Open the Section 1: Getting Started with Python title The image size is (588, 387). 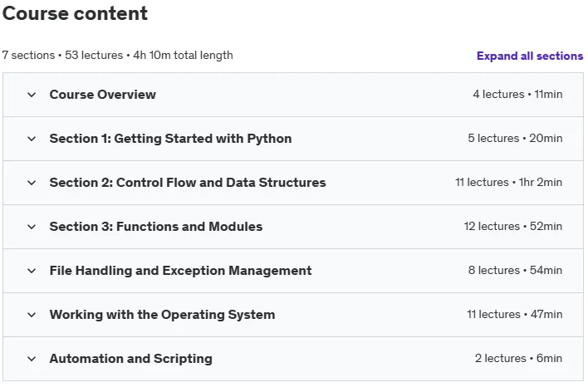(x=170, y=139)
